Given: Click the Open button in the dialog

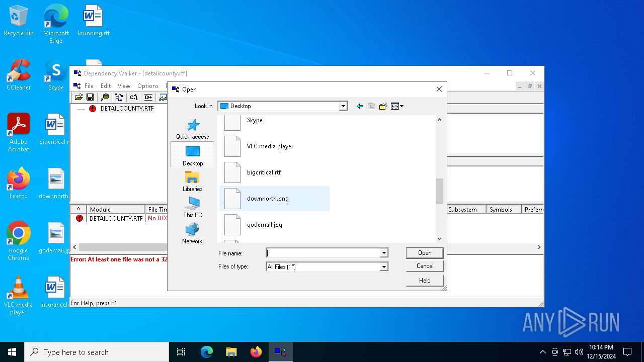Looking at the screenshot, I should click(425, 253).
